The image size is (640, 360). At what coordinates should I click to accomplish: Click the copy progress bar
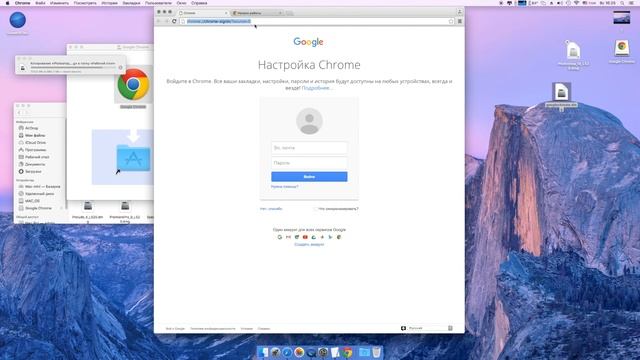click(x=73, y=68)
